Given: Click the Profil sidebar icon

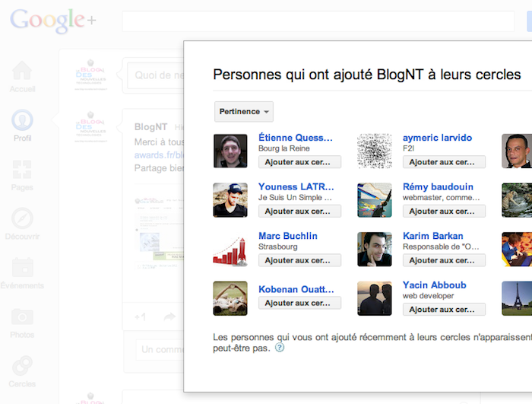Looking at the screenshot, I should click(x=23, y=121).
